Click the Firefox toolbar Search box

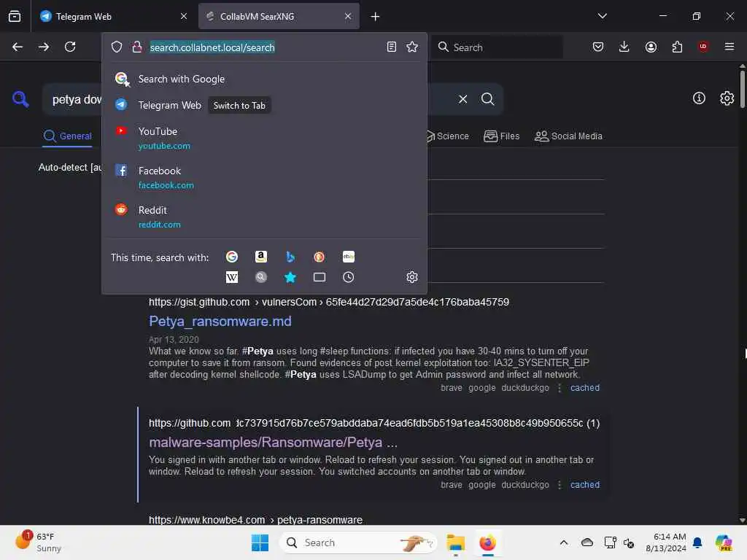click(497, 47)
